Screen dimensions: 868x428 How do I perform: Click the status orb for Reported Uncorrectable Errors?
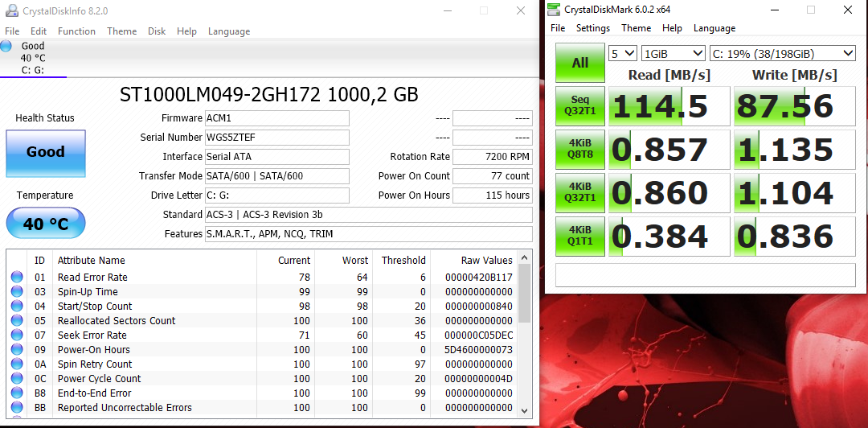tap(17, 408)
